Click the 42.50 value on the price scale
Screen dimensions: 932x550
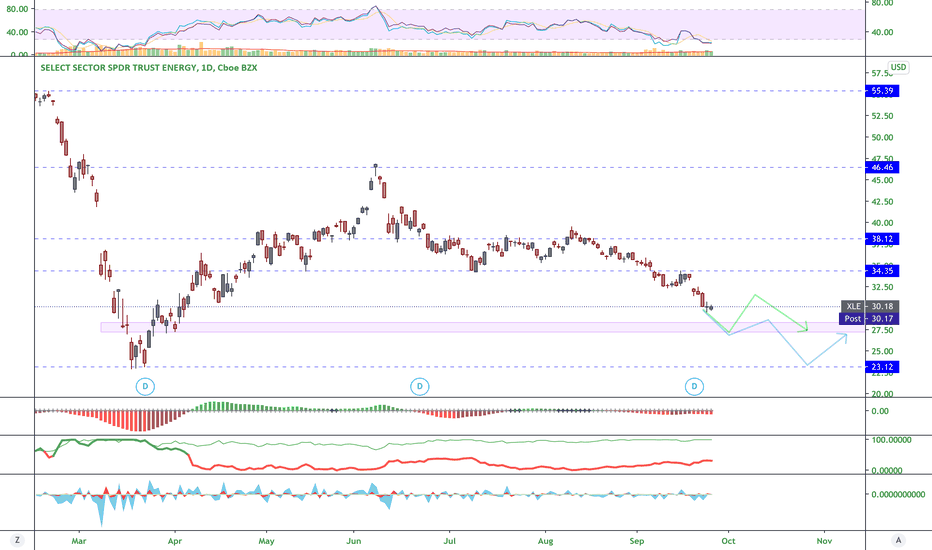882,202
